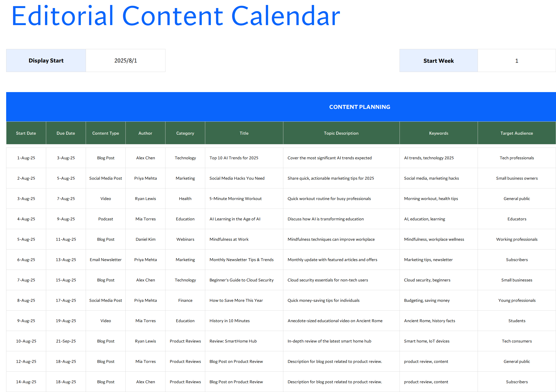
Task: Click the Ryan Lewis author cell for 3-Aug-25
Action: [x=145, y=199]
